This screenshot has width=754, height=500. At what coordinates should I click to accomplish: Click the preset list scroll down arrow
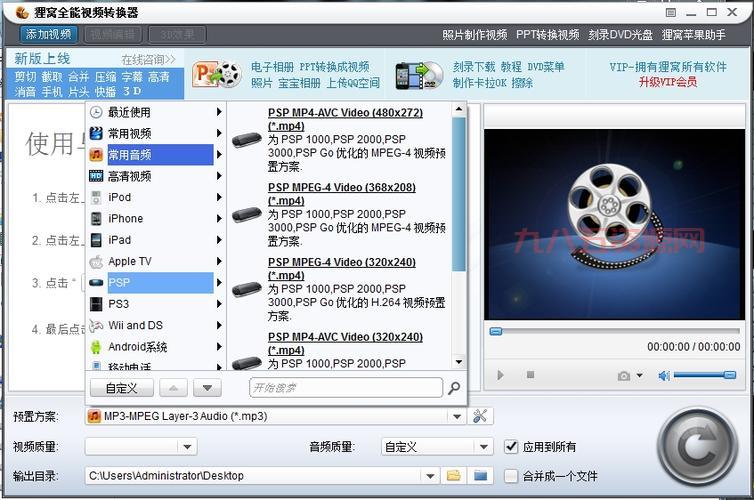click(x=459, y=362)
